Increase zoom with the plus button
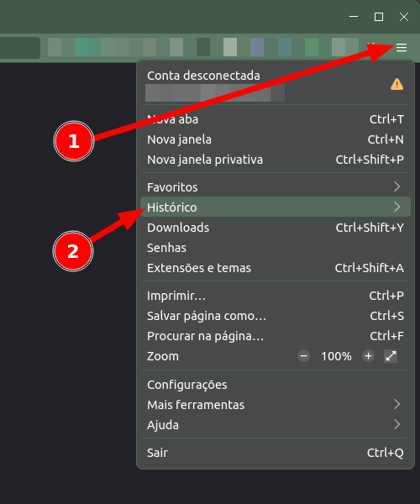 point(368,356)
